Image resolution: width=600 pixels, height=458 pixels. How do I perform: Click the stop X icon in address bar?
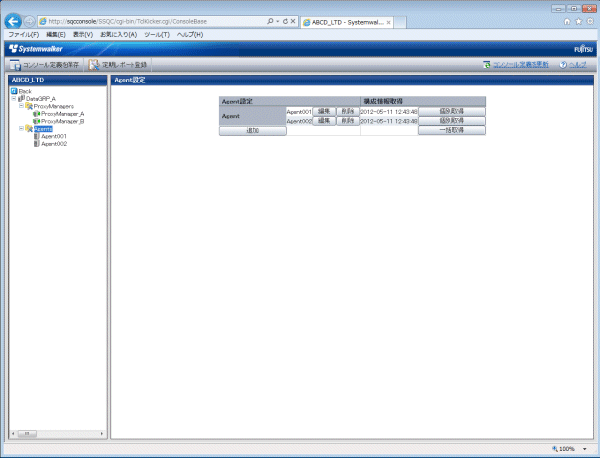293,21
